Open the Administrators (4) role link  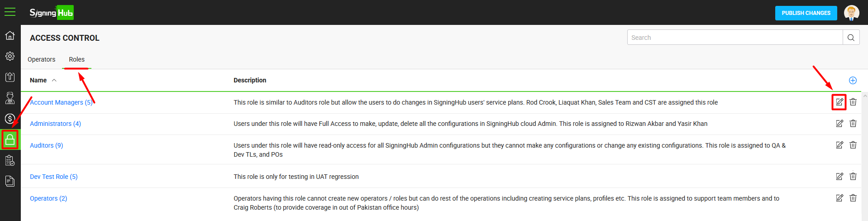[x=55, y=124]
